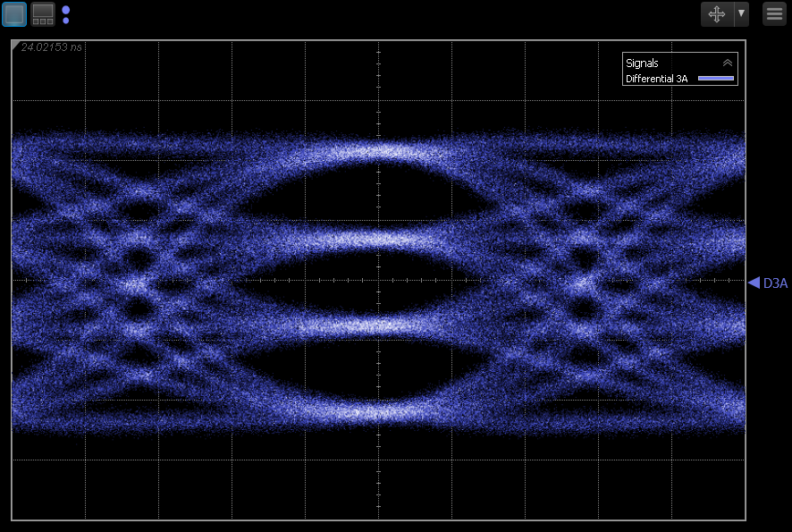This screenshot has height=532, width=792.
Task: Select the Differential 3A signal label
Action: tap(657, 79)
